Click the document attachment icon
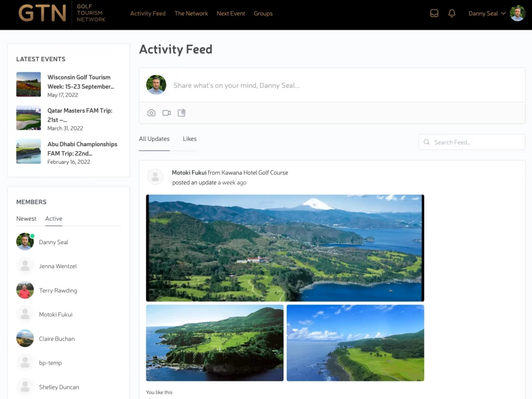The width and height of the screenshot is (532, 399). pyautogui.click(x=181, y=113)
